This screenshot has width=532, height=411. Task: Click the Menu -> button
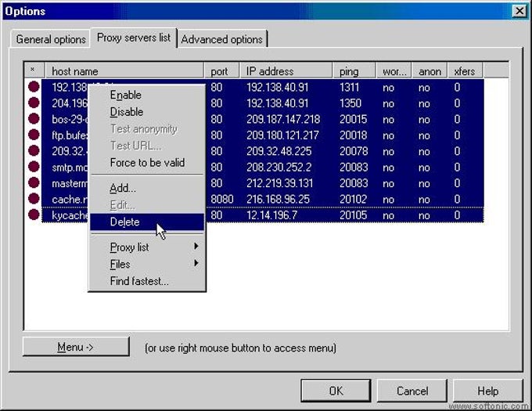(76, 347)
